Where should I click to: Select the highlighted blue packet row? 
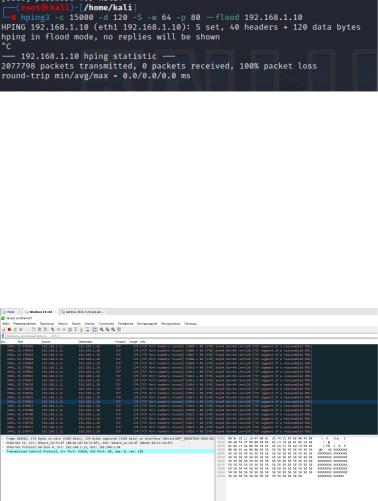tap(189, 402)
